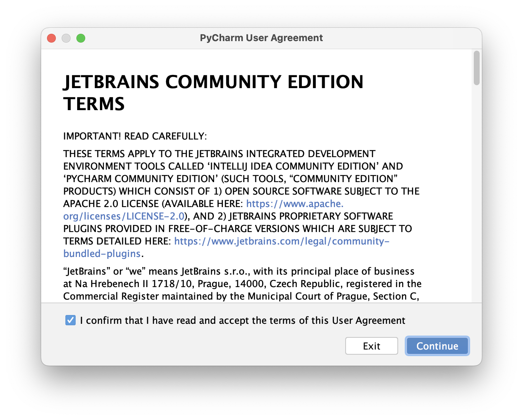Click the agreement text scrollbar thumb
The width and height of the screenshot is (523, 420).
pos(476,68)
